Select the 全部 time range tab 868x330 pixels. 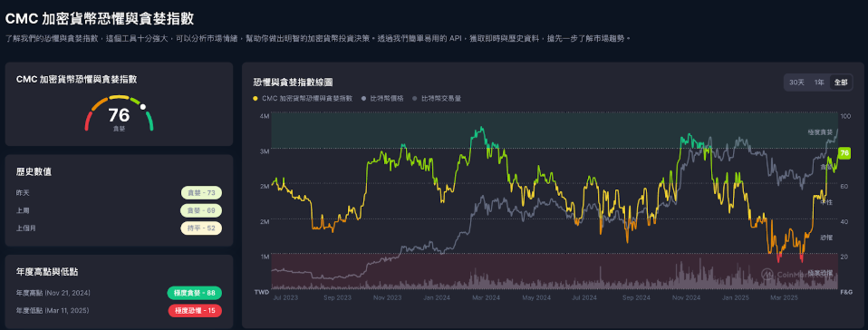click(x=840, y=82)
